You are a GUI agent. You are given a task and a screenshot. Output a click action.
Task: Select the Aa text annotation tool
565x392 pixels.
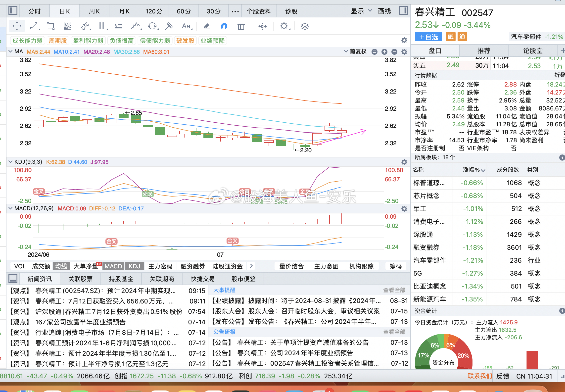(187, 26)
